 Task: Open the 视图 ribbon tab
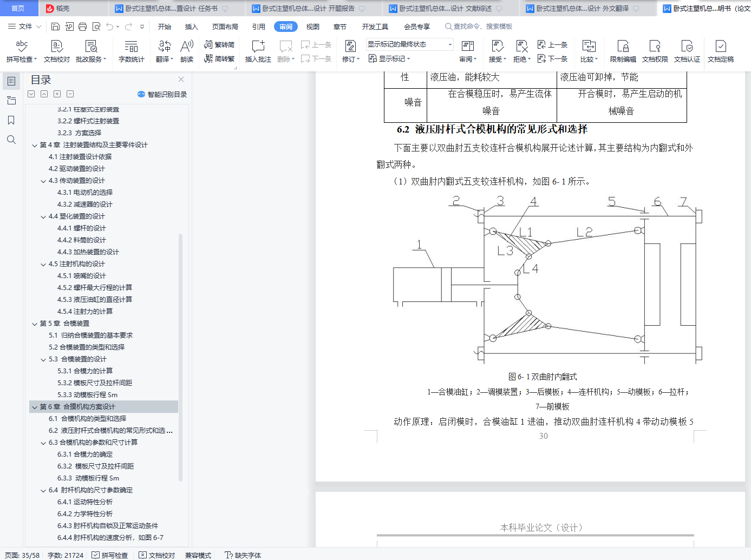tap(312, 27)
